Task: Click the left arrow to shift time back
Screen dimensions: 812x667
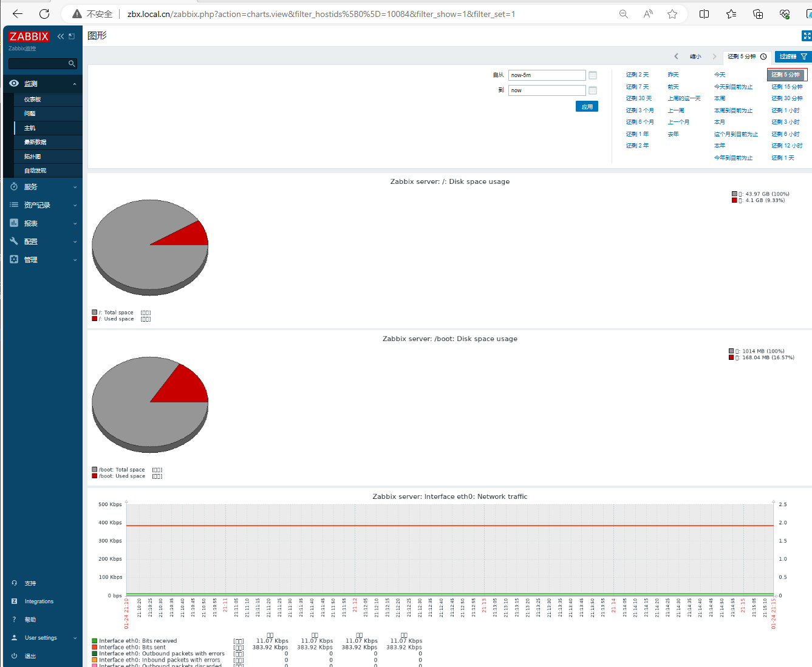Action: tap(676, 56)
